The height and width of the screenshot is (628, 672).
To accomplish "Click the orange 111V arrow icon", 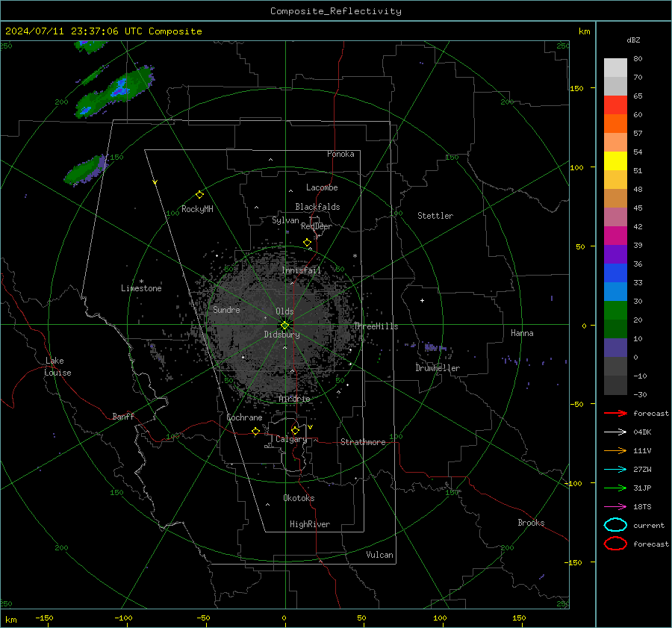I will coord(615,450).
